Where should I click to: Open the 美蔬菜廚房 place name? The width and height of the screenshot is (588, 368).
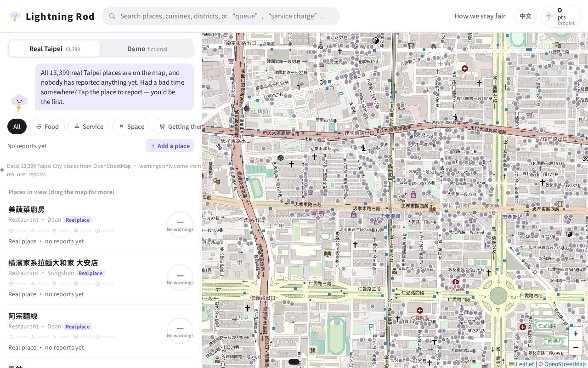[x=27, y=209]
